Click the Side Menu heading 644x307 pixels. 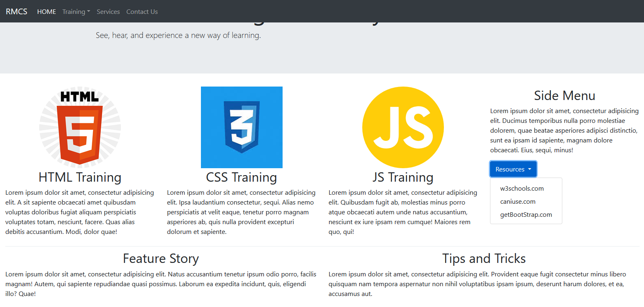pyautogui.click(x=565, y=96)
